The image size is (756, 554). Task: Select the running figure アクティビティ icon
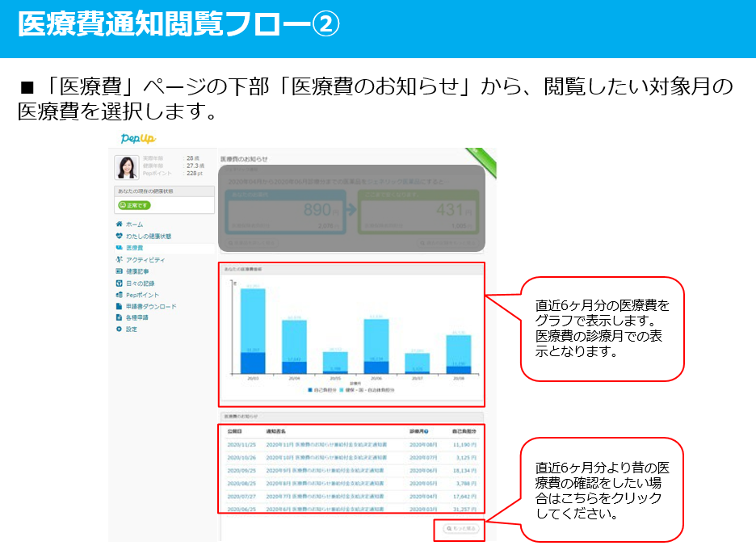(x=119, y=260)
